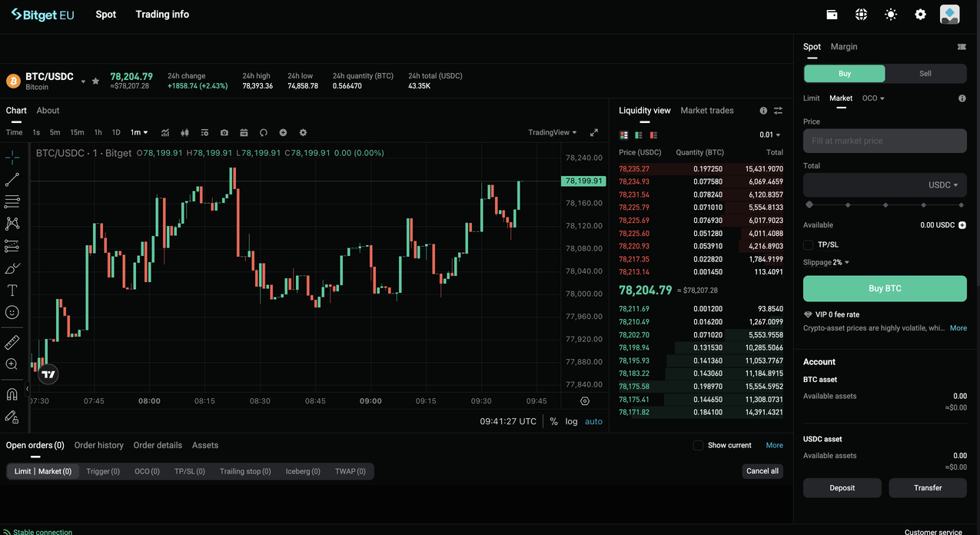Toggle log scale on chart
980x535 pixels.
point(571,421)
